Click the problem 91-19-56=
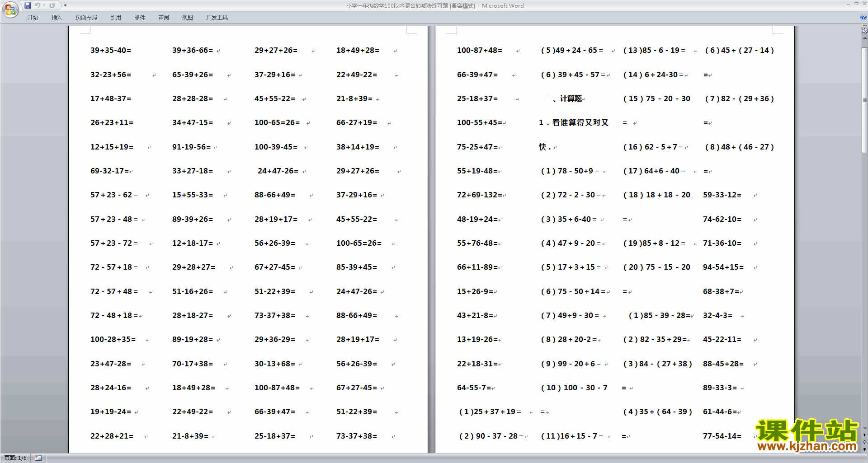The image size is (868, 463). [x=191, y=147]
